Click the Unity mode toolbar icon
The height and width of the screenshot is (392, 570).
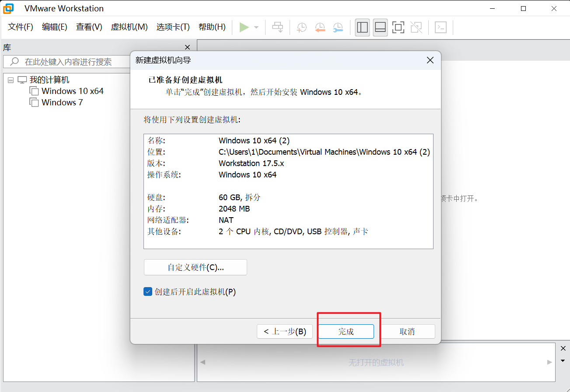point(416,27)
